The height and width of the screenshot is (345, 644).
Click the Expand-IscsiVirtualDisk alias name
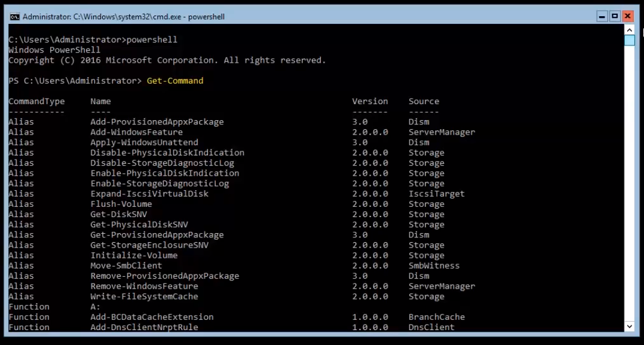pos(149,194)
